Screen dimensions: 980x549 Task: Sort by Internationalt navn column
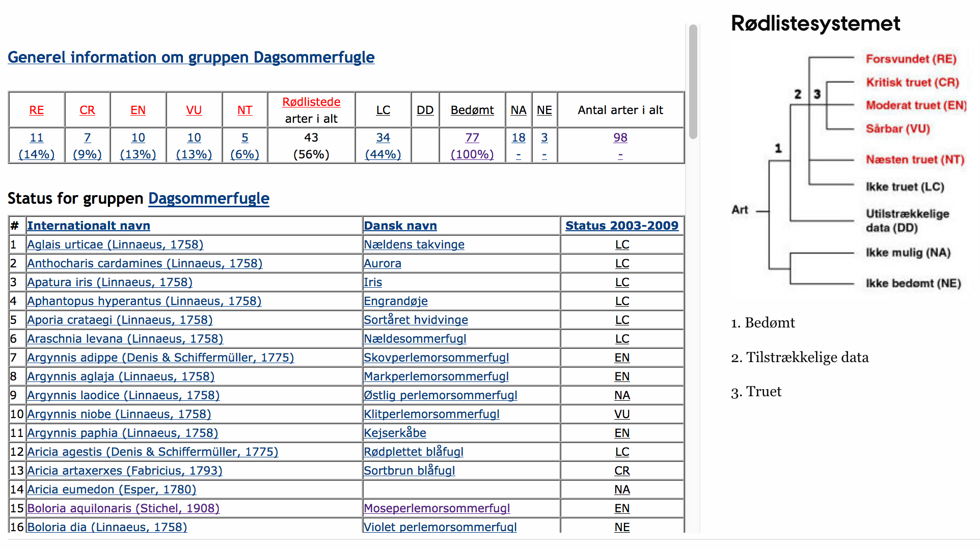89,226
